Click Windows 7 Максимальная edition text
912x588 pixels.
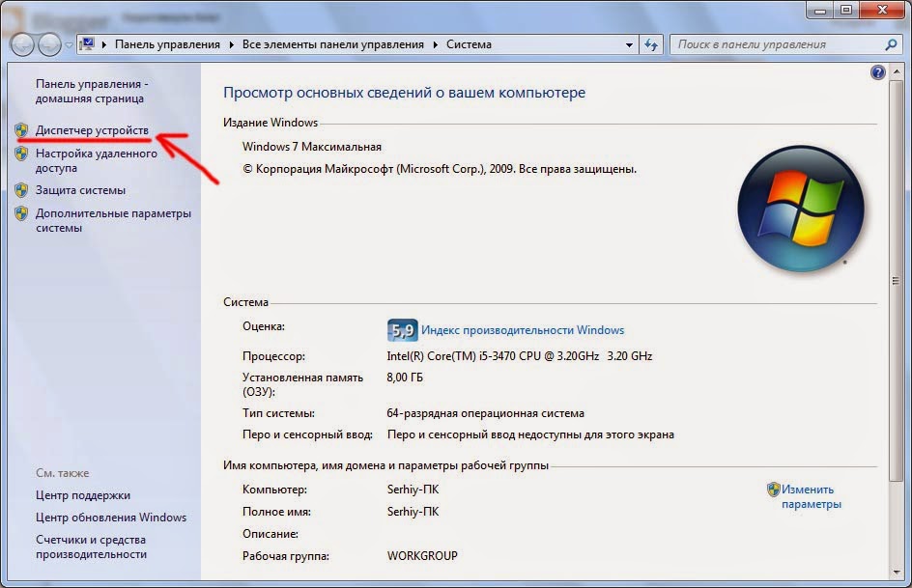tap(312, 147)
